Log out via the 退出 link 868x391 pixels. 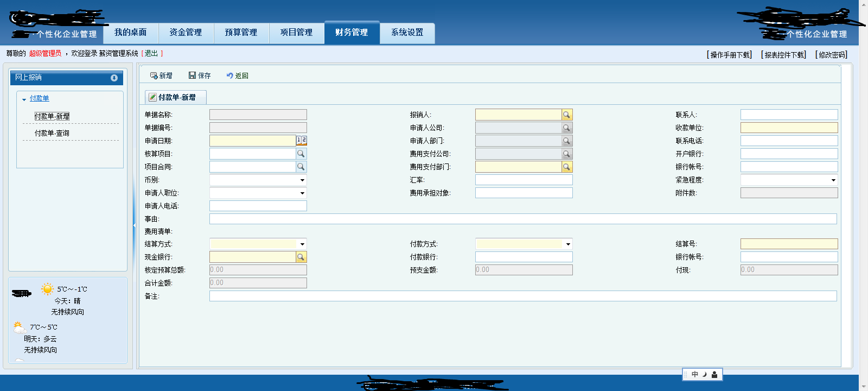coord(151,53)
